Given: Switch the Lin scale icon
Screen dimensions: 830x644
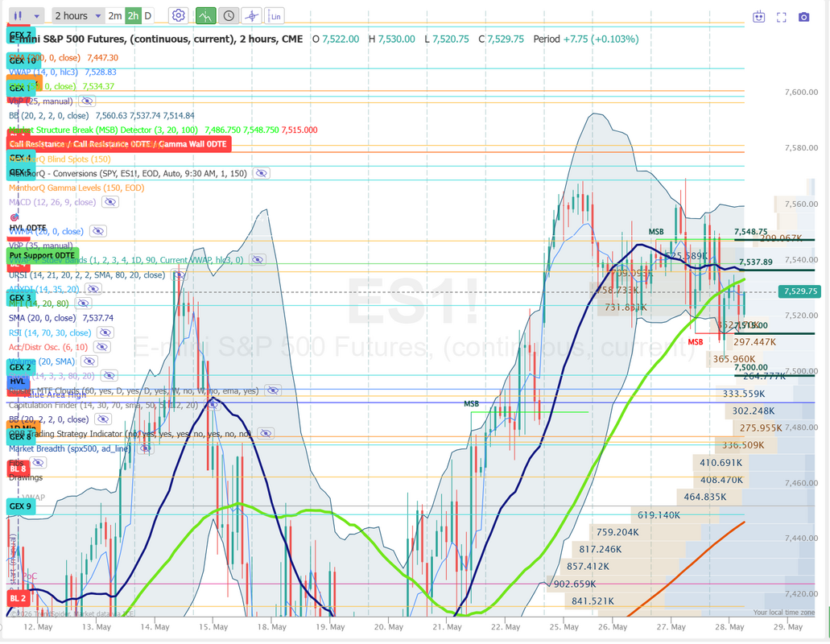Looking at the screenshot, I should tap(275, 16).
